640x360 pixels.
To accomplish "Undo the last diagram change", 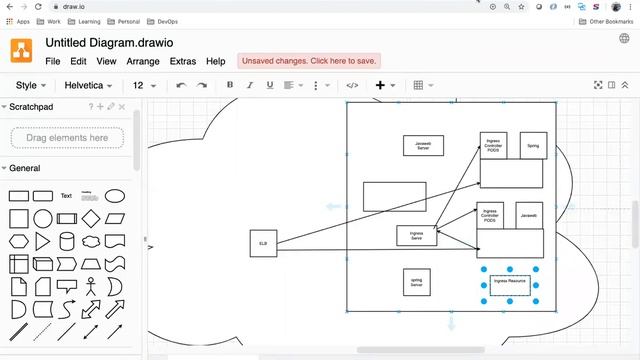I will click(181, 85).
